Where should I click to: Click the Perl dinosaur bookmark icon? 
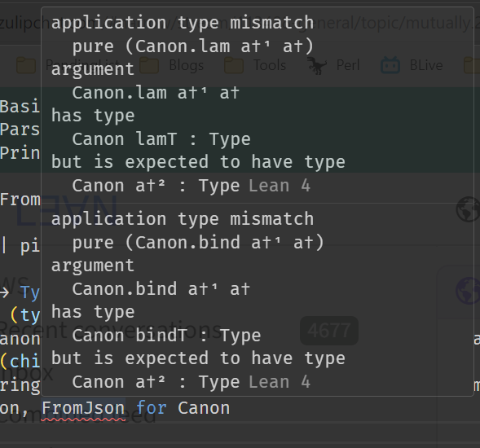[x=316, y=65]
